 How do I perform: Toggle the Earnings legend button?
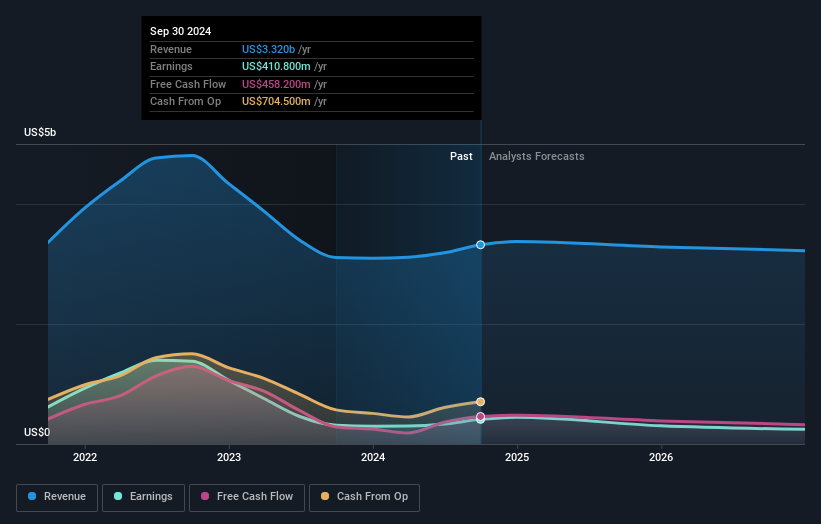pyautogui.click(x=143, y=497)
